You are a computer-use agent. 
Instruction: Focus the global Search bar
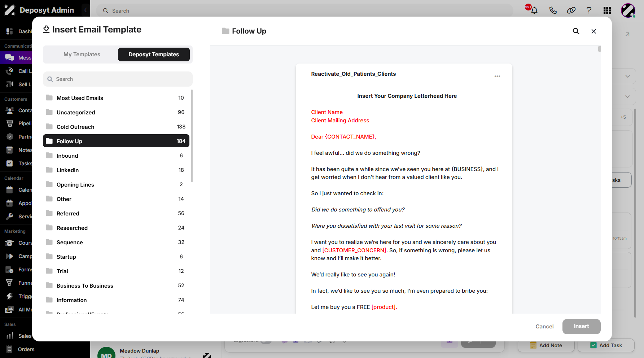click(305, 11)
